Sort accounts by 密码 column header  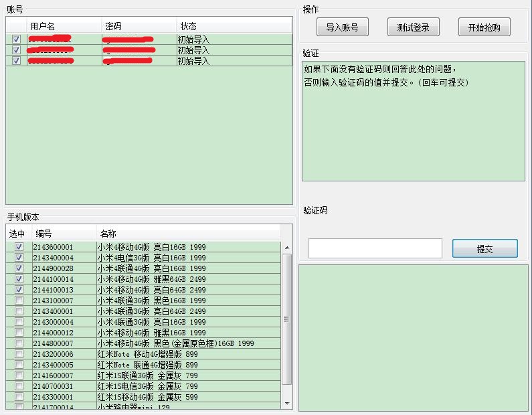[139, 26]
